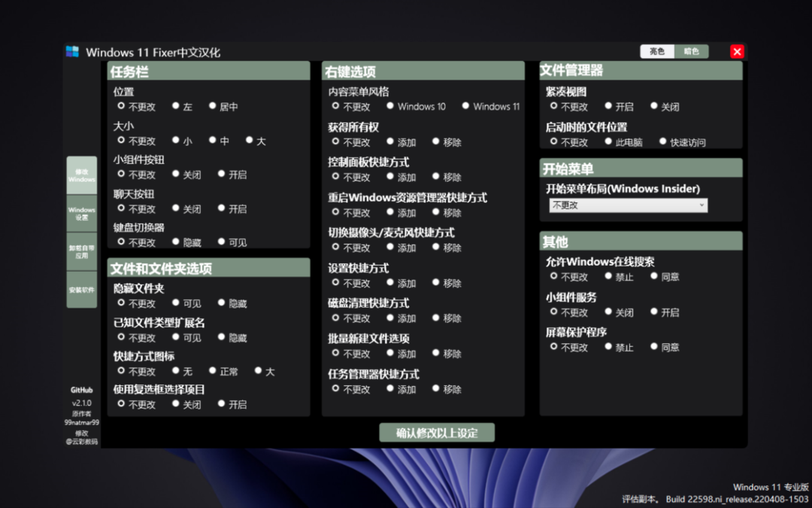Set 启动时的文件位置 to 快速访问
Viewport: 812px width, 508px height.
(683, 142)
